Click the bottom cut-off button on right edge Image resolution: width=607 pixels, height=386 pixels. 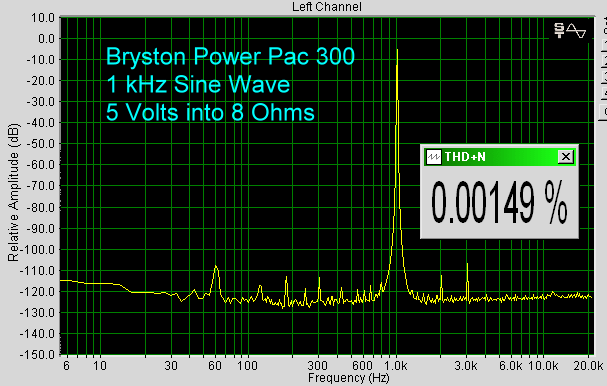coord(604,112)
